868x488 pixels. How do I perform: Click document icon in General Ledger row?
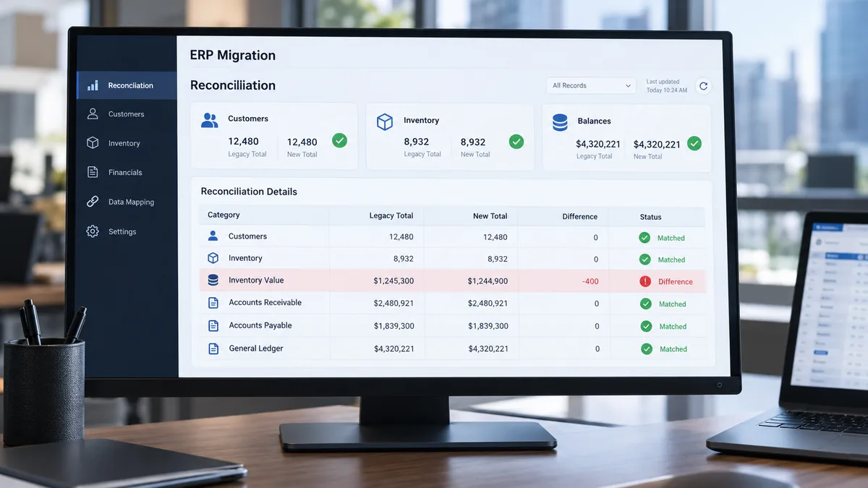(x=213, y=348)
